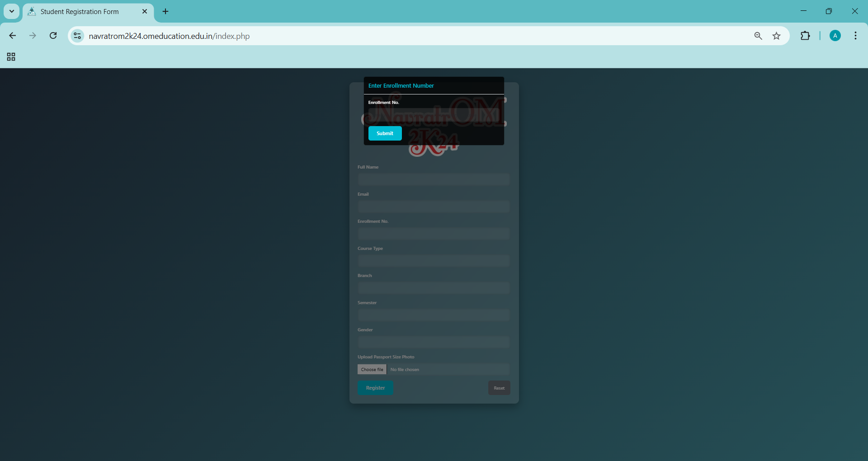Click the browser back arrow
This screenshot has height=461, width=868.
pyautogui.click(x=13, y=36)
